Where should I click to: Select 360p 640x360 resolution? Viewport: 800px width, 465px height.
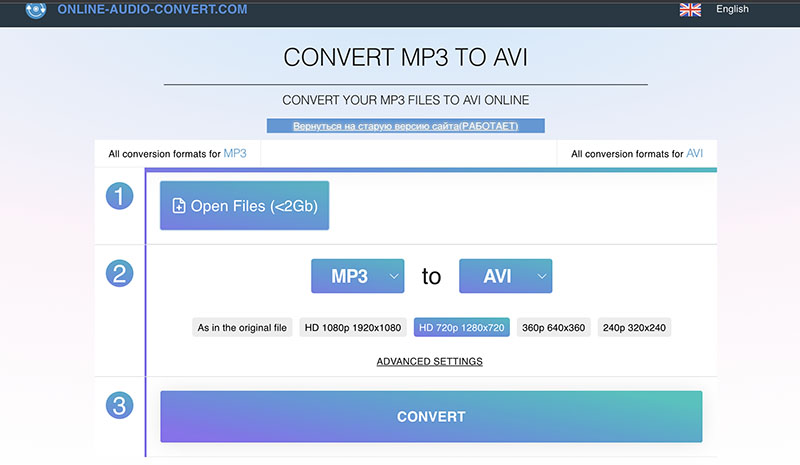tap(554, 328)
